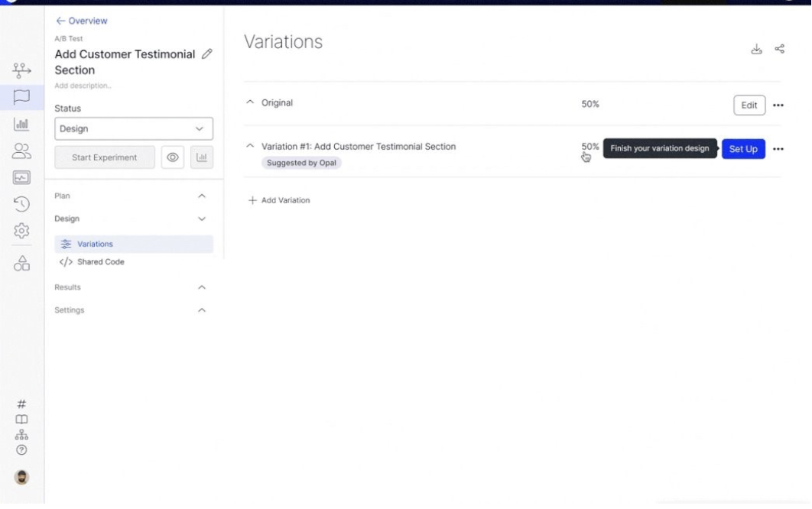This screenshot has width=812, height=509.
Task: Open the history panel in sidebar
Action: [x=21, y=204]
